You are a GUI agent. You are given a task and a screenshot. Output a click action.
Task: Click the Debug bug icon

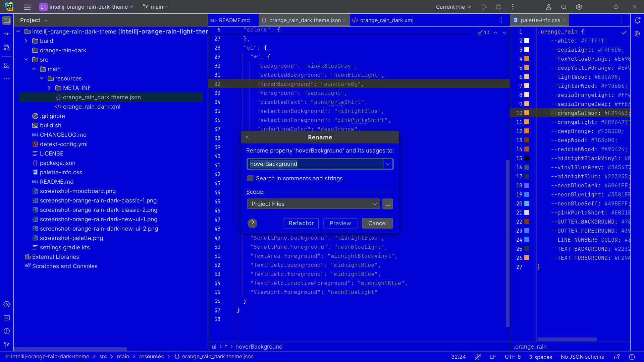(x=498, y=7)
